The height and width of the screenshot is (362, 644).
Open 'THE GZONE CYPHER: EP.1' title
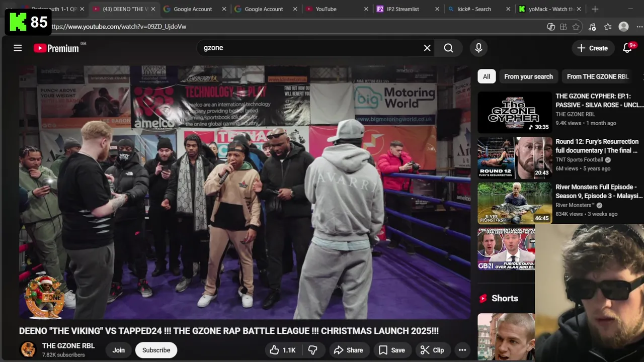(x=599, y=101)
